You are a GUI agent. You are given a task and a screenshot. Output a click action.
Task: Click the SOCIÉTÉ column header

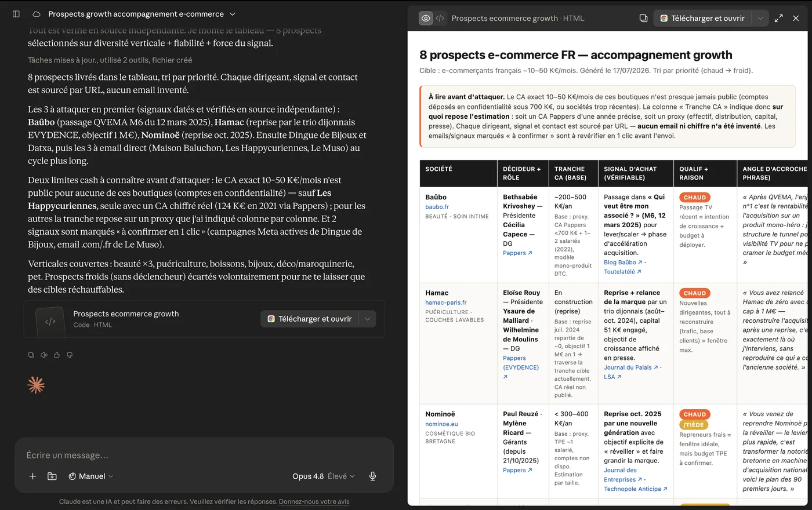point(458,173)
